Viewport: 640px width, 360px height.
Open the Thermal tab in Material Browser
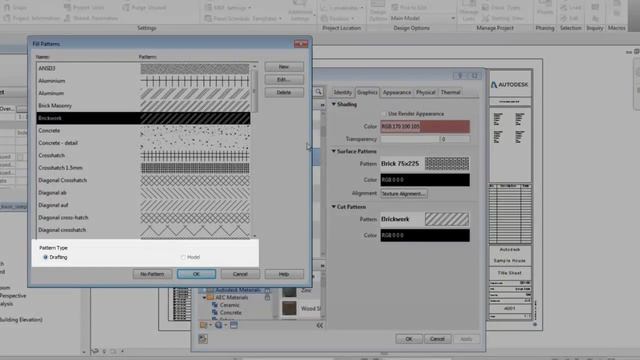tap(451, 92)
